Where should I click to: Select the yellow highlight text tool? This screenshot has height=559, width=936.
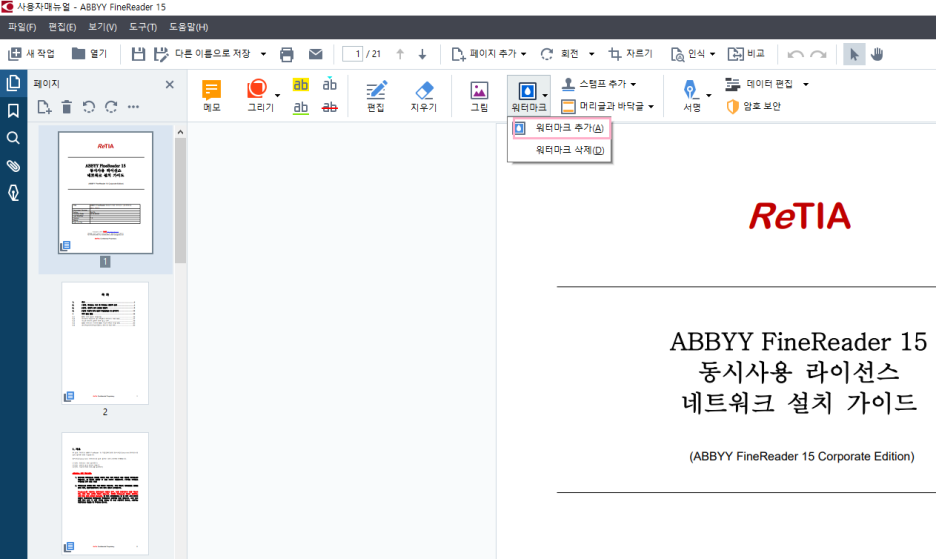pyautogui.click(x=301, y=85)
